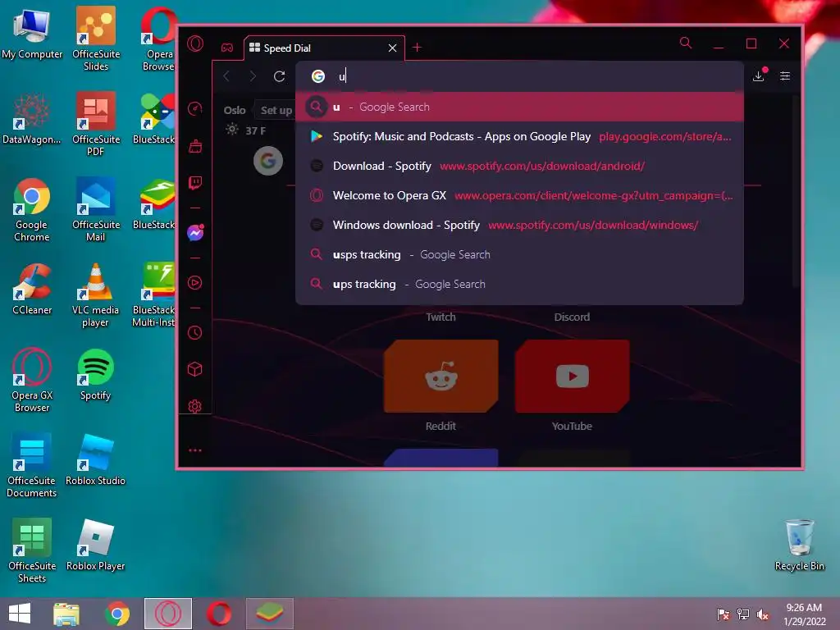The height and width of the screenshot is (630, 840).
Task: Open OfficeSuite PDF desktop shortcut
Action: [x=96, y=124]
